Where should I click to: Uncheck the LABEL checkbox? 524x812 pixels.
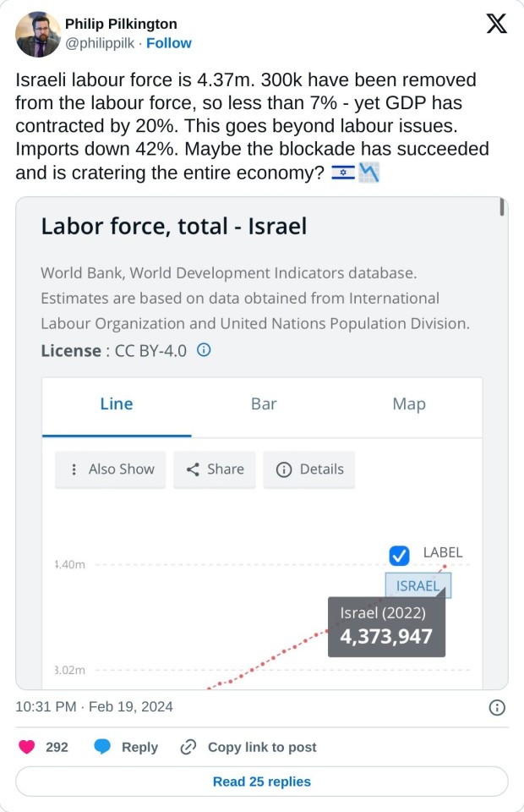tap(399, 556)
